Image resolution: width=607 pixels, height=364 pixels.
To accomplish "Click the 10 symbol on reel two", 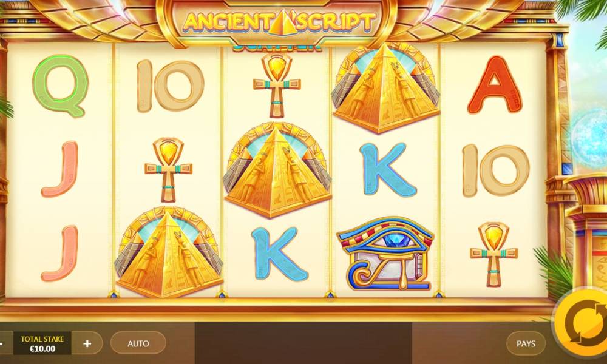I will (x=171, y=86).
